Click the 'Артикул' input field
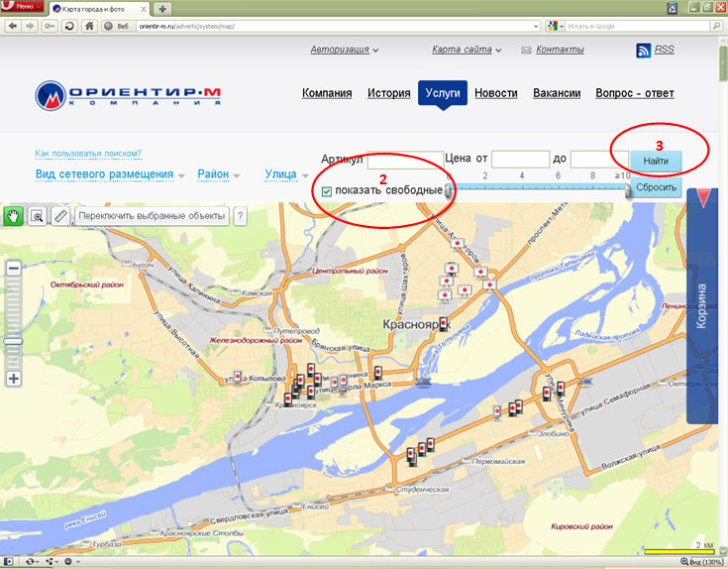This screenshot has width=728, height=569. (x=404, y=159)
